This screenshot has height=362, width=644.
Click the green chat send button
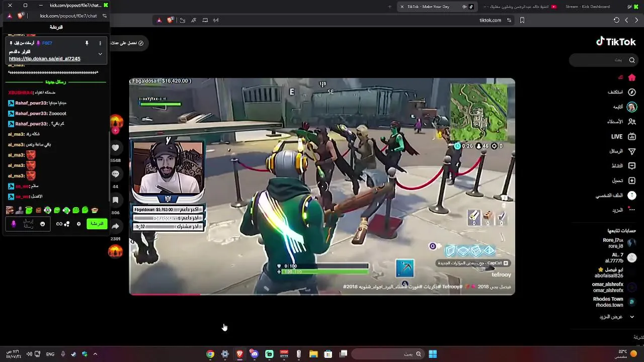click(x=97, y=224)
